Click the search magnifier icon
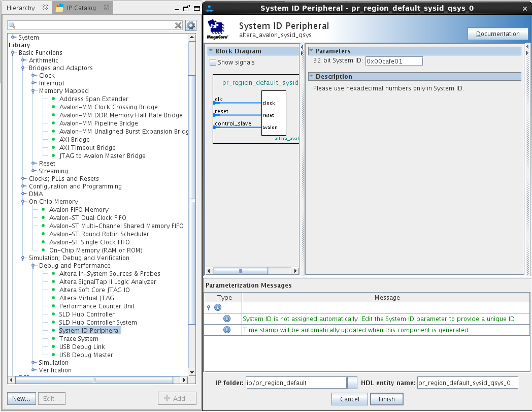The height and width of the screenshot is (412, 532). (12, 25)
